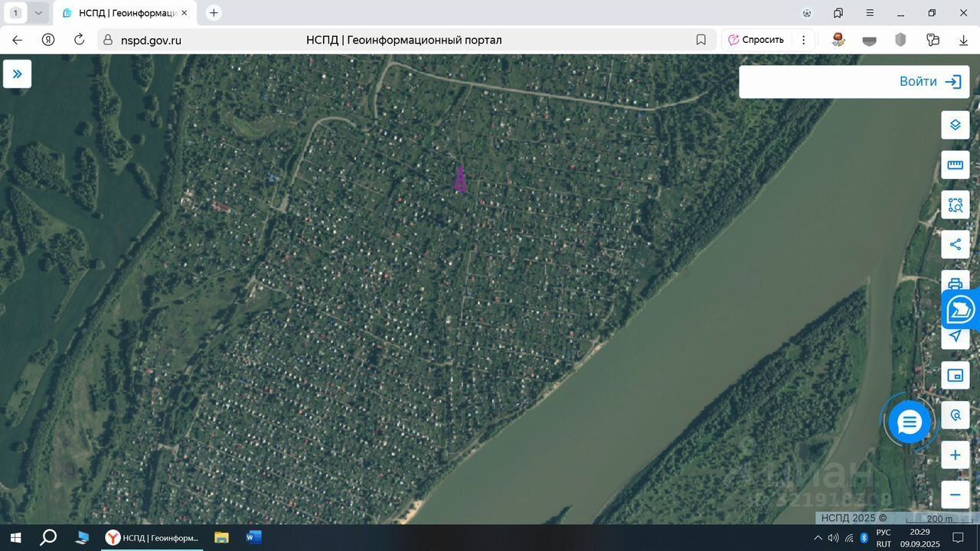Open the chat assistant bubble
The height and width of the screenshot is (551, 980).
pyautogui.click(x=909, y=422)
